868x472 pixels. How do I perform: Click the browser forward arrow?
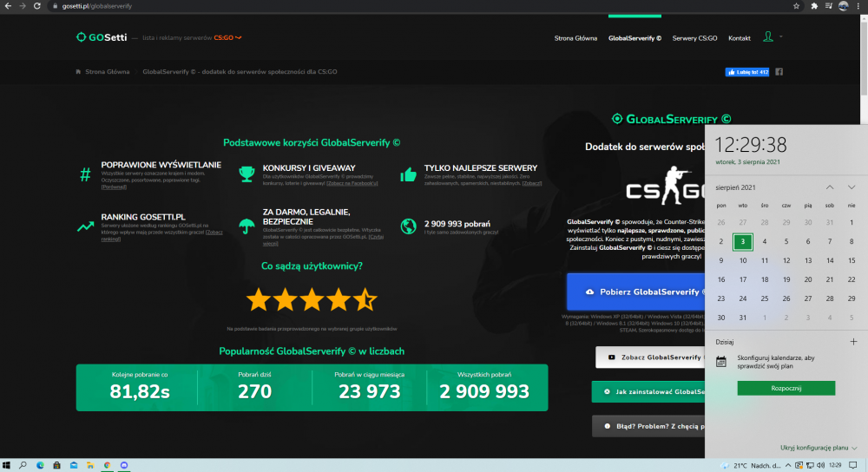pos(23,6)
